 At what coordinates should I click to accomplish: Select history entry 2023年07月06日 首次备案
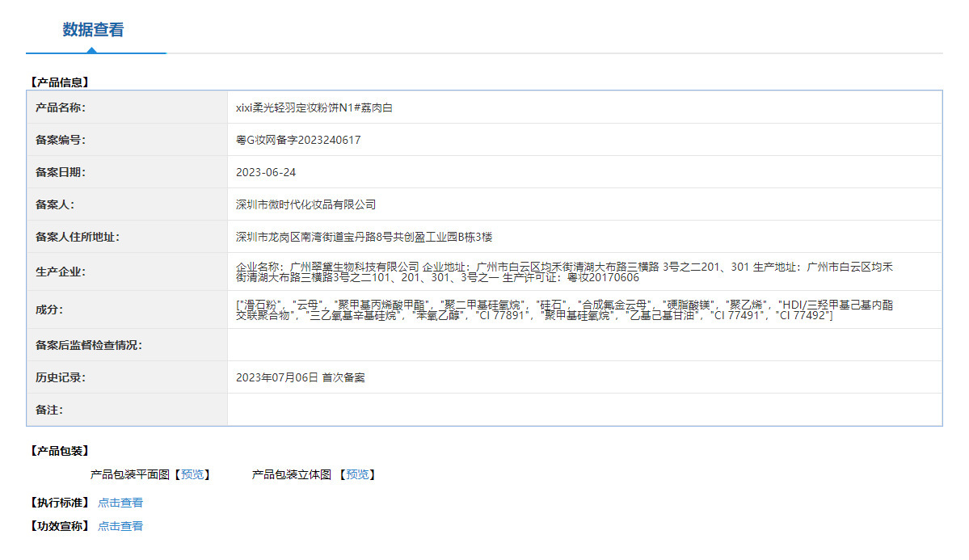(x=301, y=377)
